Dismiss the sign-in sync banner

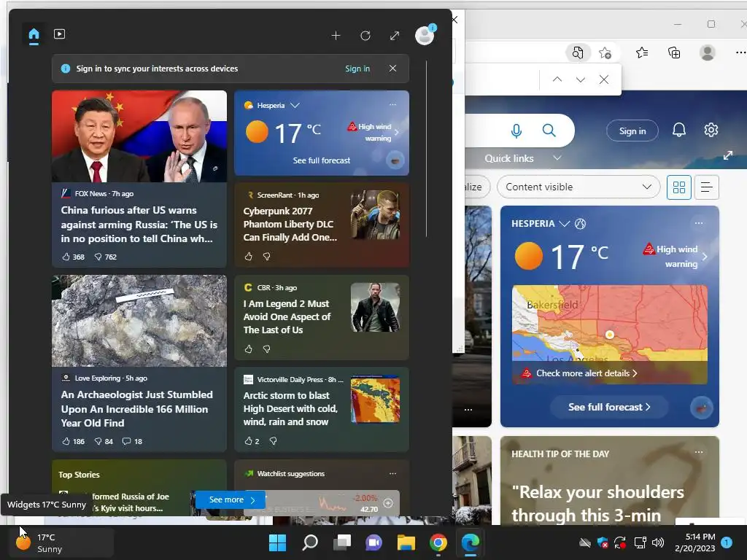coord(392,69)
